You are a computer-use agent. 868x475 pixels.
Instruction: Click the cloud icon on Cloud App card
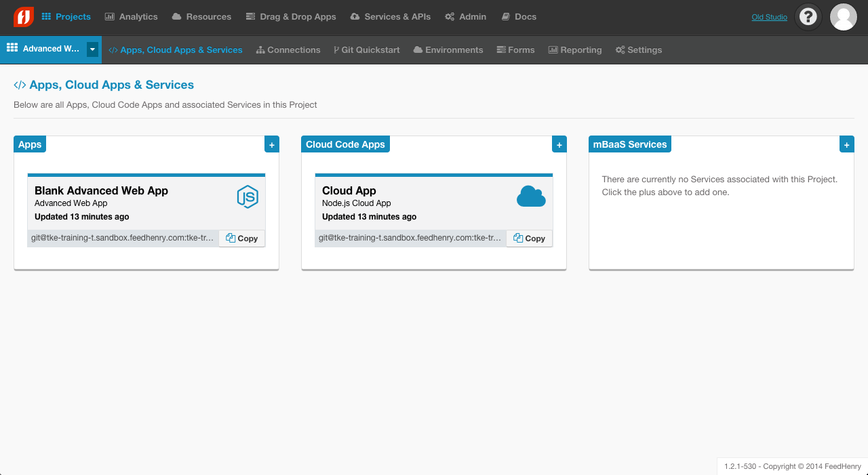(x=531, y=197)
